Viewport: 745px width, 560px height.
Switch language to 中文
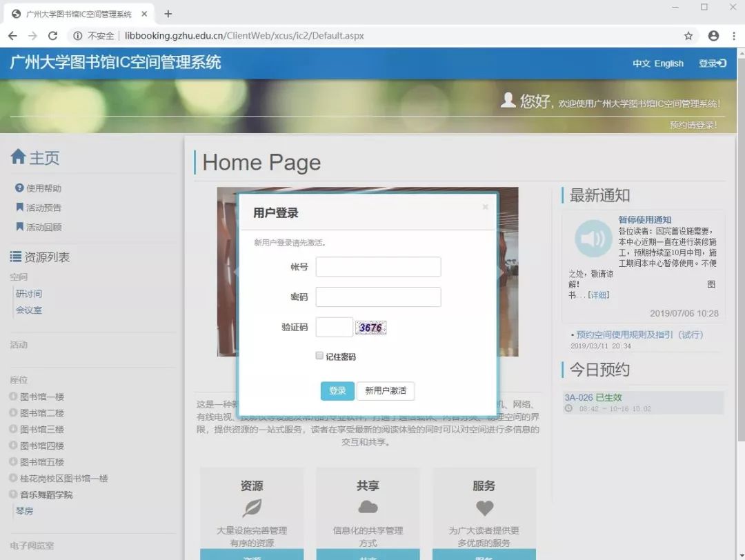[x=641, y=63]
